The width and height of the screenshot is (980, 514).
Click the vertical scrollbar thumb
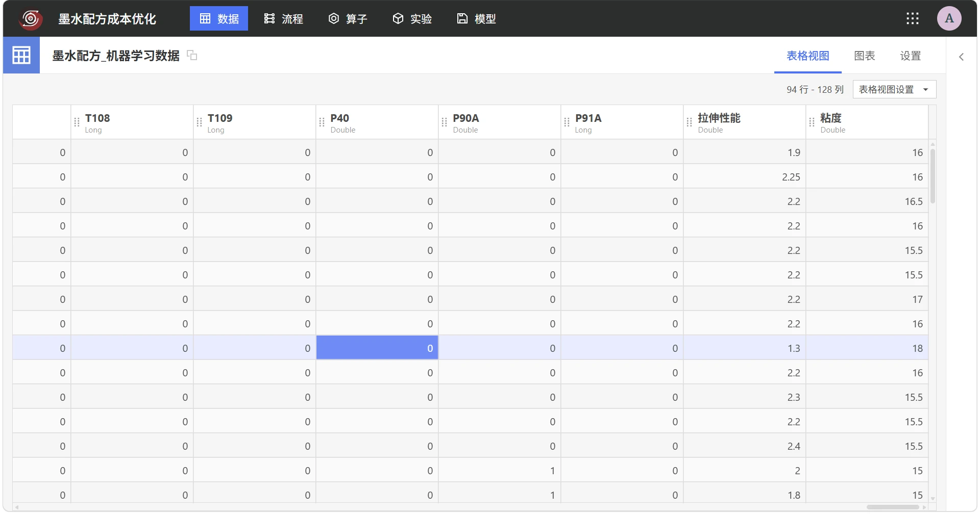point(933,176)
